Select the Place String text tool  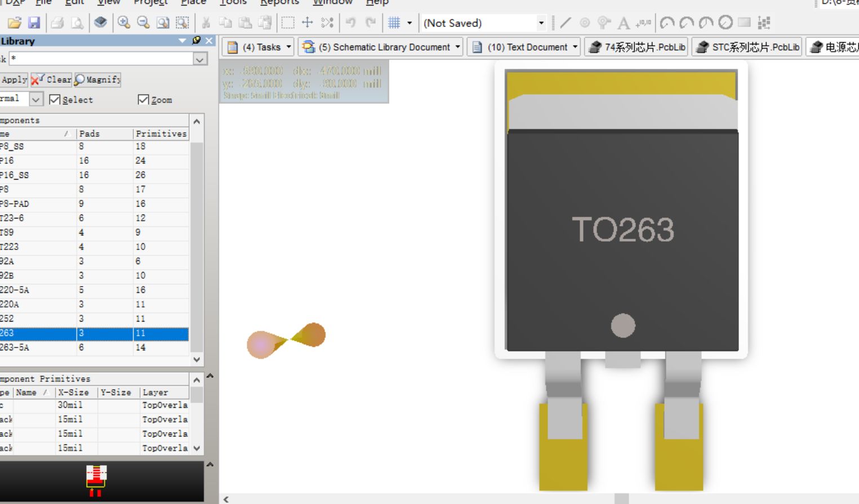click(x=624, y=23)
